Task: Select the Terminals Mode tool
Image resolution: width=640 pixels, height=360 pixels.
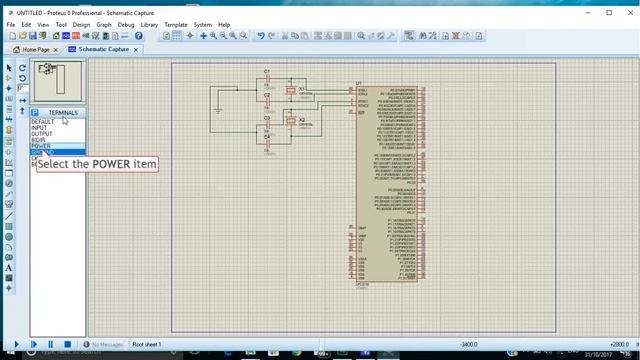Action: (x=9, y=141)
